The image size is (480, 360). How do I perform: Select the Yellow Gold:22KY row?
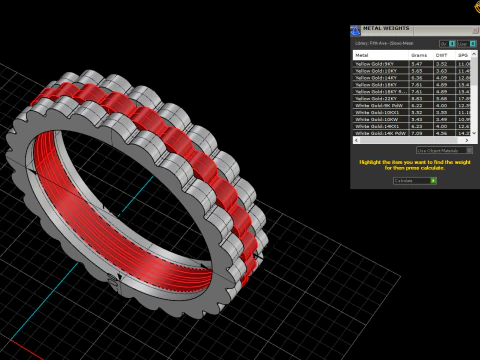412,98
